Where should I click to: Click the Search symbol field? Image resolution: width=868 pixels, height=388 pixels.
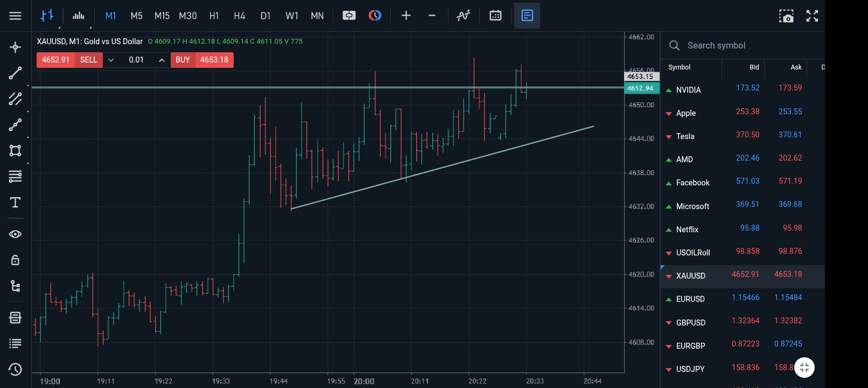pyautogui.click(x=743, y=46)
